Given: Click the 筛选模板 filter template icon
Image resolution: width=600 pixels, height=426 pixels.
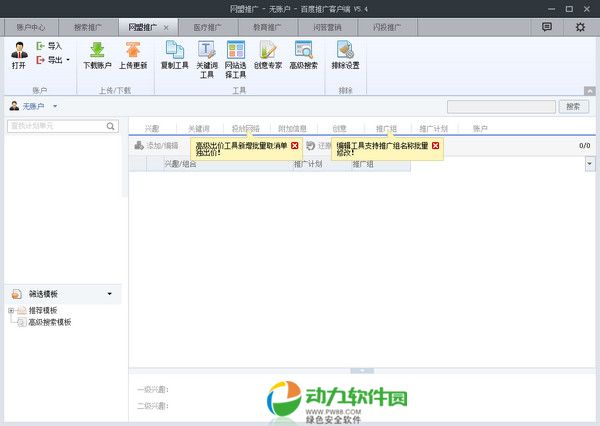Looking at the screenshot, I should (16, 294).
